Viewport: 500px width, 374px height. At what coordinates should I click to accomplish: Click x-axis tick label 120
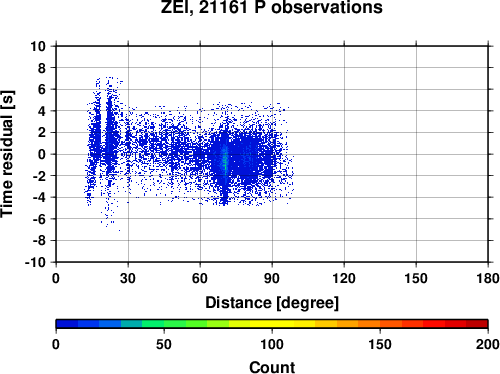(x=344, y=278)
